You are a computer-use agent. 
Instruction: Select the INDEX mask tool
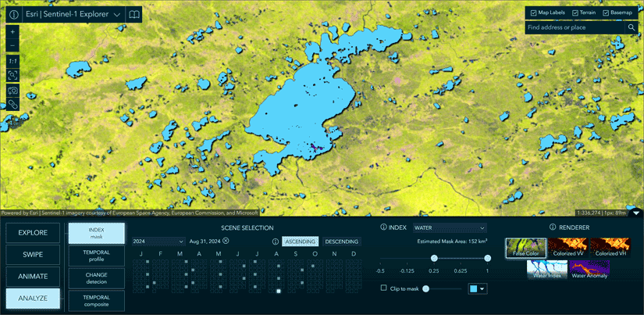(97, 233)
